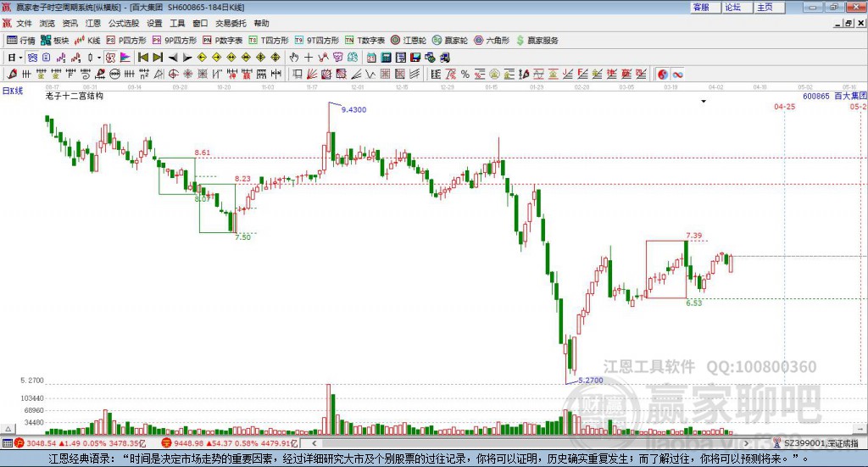Open the 9T四方形 tool
This screenshot has height=467, width=868.
(x=317, y=41)
